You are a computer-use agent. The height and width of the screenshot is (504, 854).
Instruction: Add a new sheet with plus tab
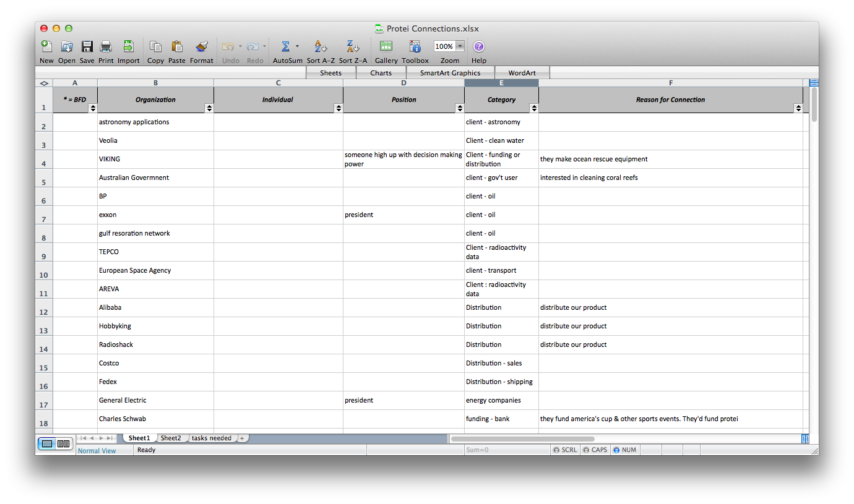242,438
